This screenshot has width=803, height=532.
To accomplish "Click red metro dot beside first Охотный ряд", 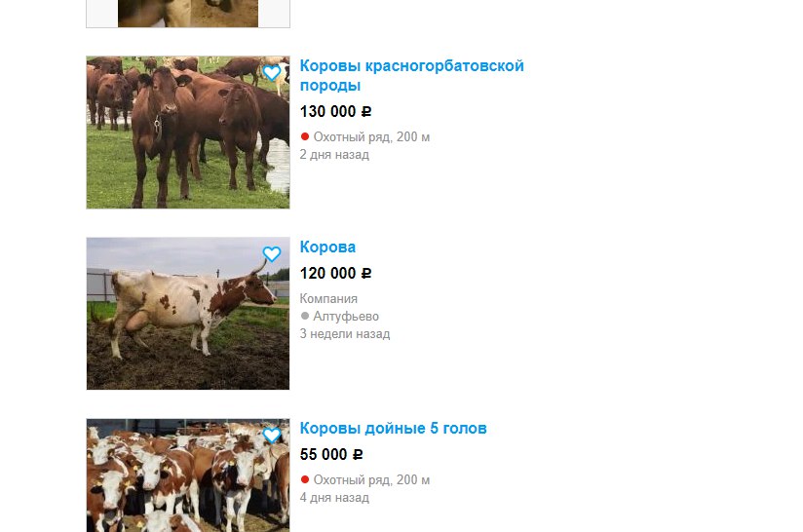I will [305, 136].
